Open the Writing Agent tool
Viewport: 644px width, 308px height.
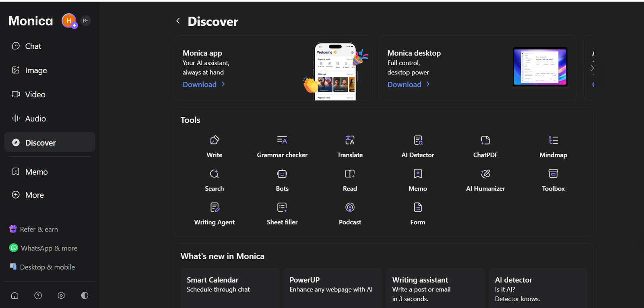tap(215, 214)
